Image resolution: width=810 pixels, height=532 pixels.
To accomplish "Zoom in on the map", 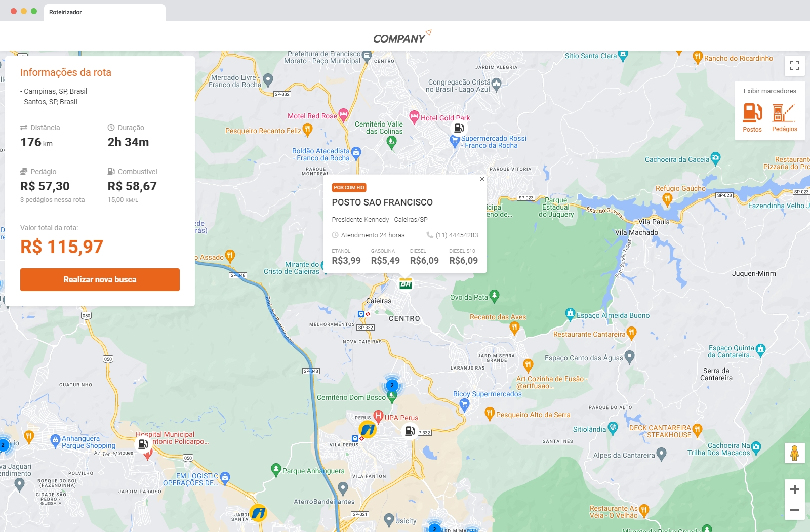I will (795, 489).
